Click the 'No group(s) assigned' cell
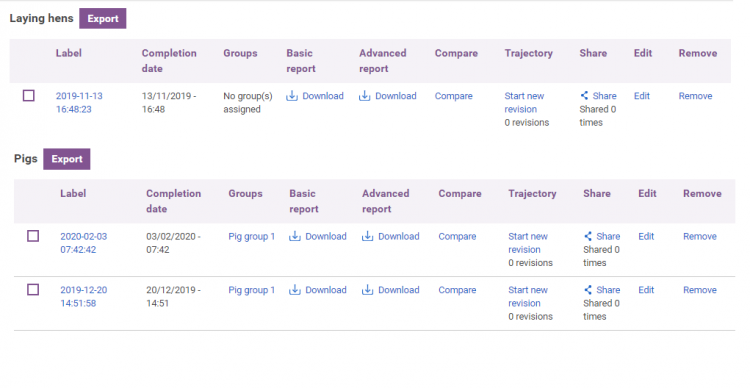 (248, 102)
